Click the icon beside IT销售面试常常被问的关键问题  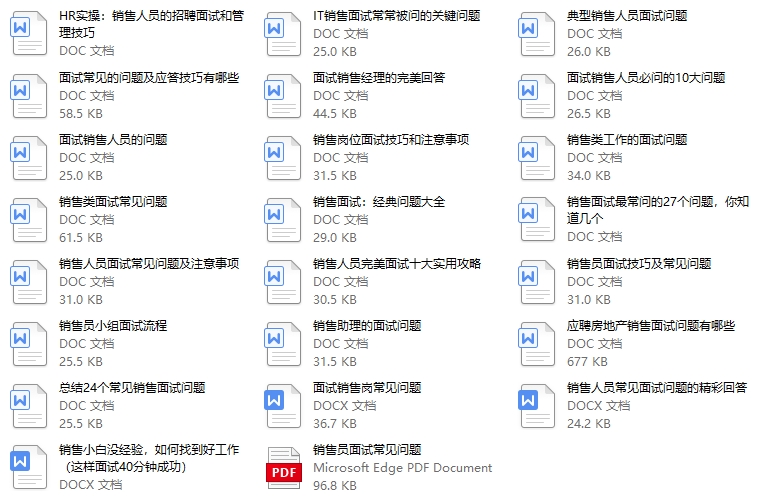point(284,35)
